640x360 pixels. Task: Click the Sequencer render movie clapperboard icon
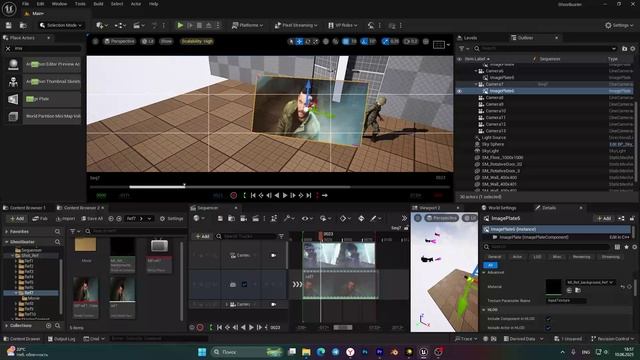(x=256, y=219)
